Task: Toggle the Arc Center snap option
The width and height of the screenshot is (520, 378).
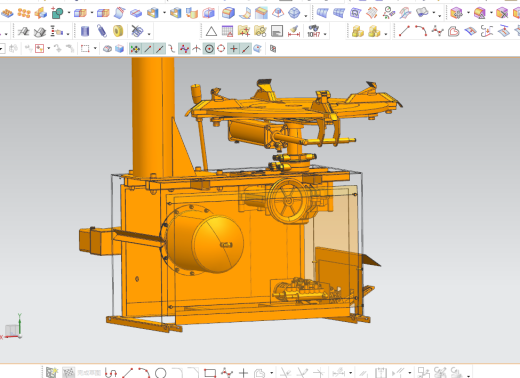Action: click(209, 49)
